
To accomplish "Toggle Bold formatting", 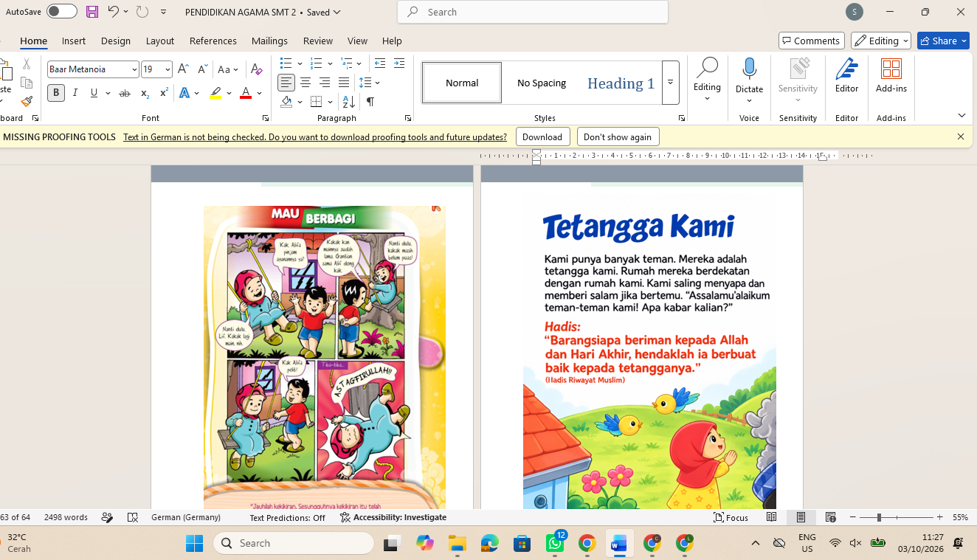I will [56, 93].
